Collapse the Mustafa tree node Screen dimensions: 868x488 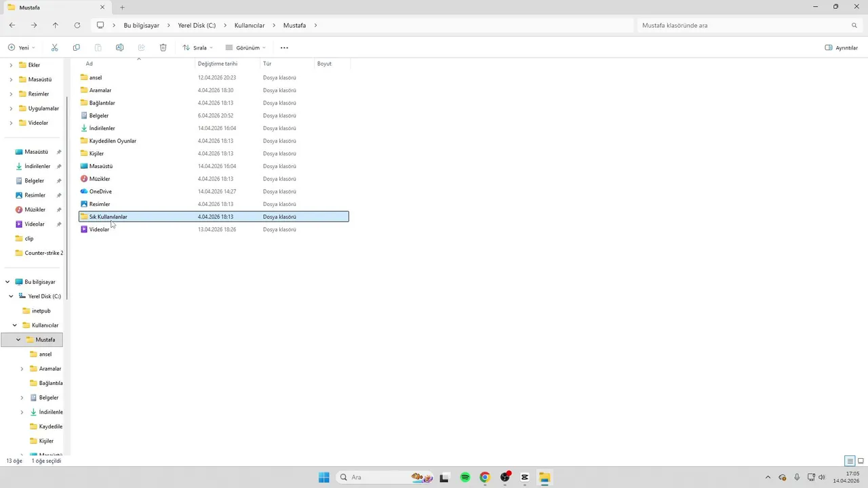coord(18,340)
